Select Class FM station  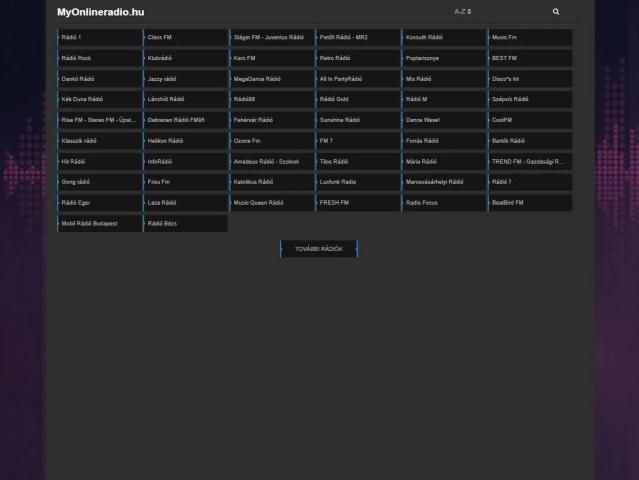pyautogui.click(x=186, y=38)
